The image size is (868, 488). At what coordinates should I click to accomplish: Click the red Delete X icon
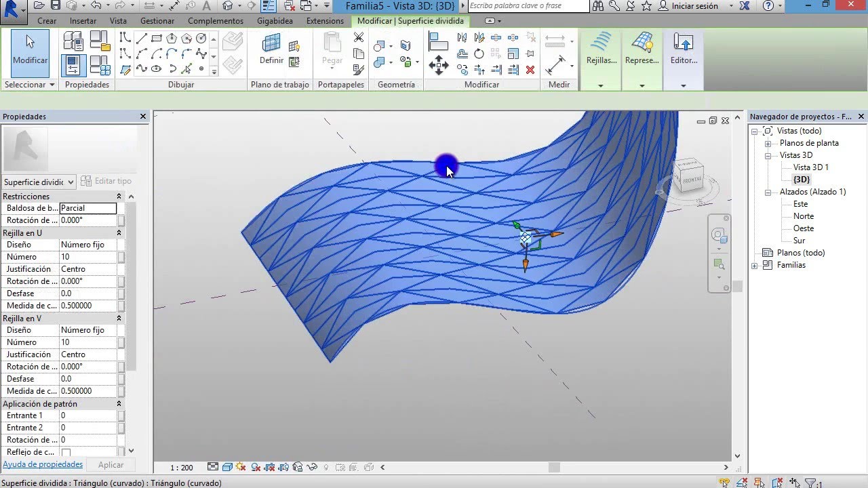[x=530, y=70]
